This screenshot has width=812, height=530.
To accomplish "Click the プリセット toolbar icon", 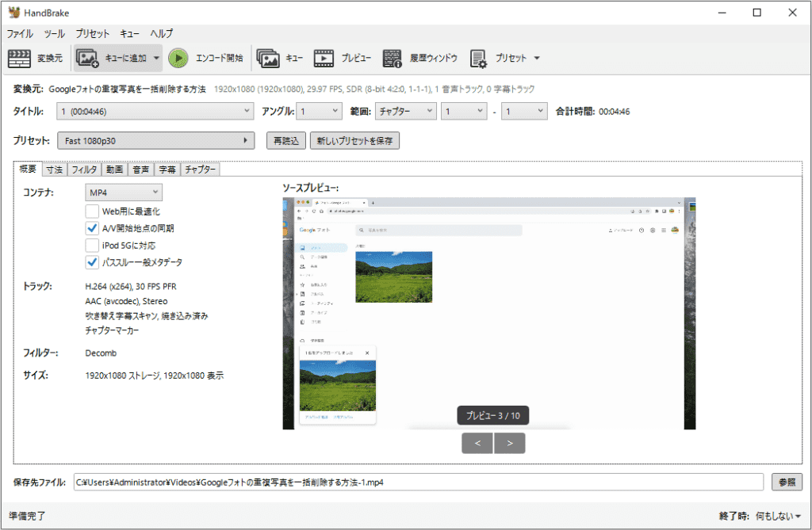I will tap(479, 58).
